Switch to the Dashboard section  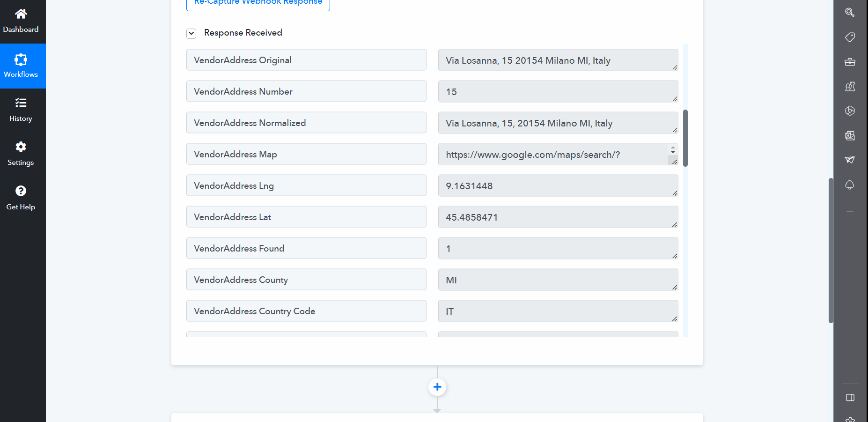coord(21,21)
